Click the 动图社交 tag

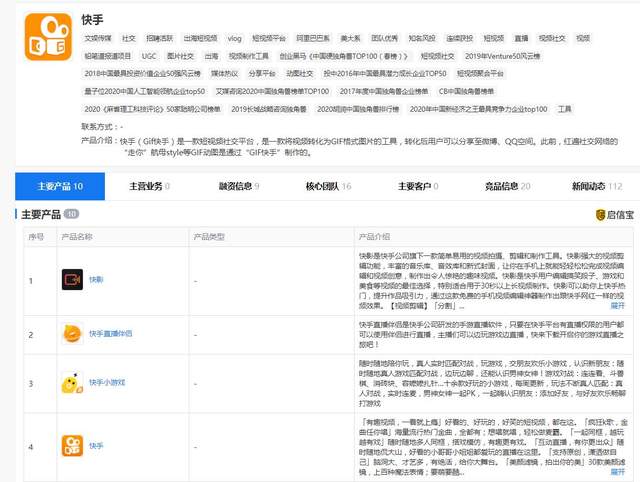coord(300,74)
